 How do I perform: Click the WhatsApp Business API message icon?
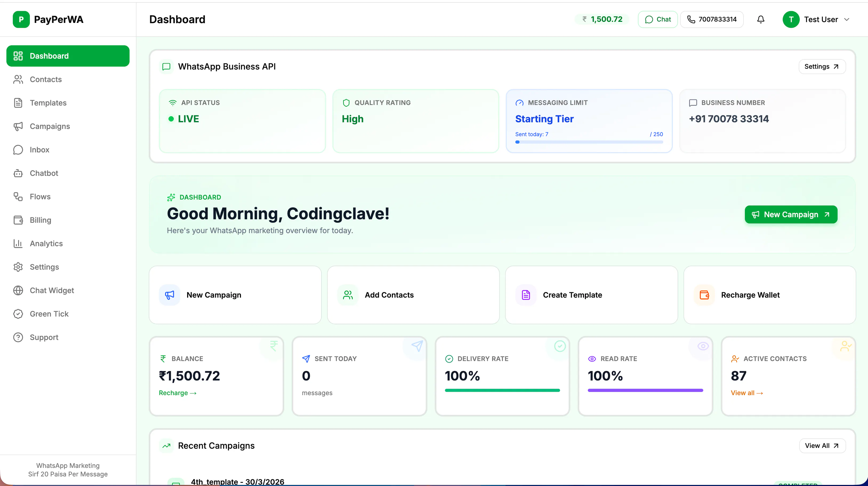pyautogui.click(x=166, y=67)
